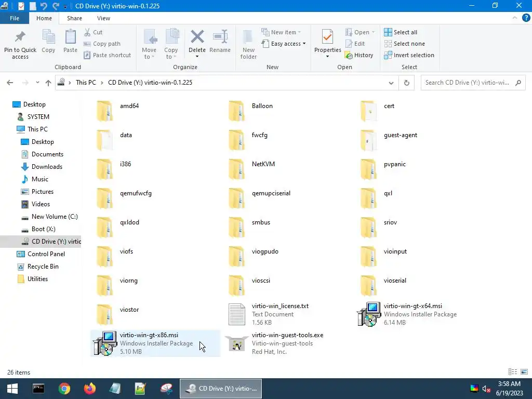Select the guest-agent folder
Image resolution: width=532 pixels, height=399 pixels.
[389, 140]
